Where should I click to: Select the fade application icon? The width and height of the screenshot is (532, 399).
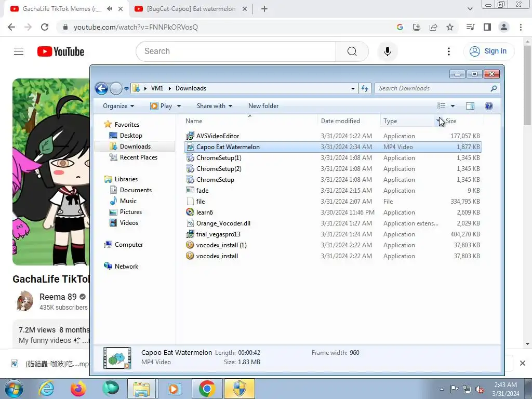[190, 190]
